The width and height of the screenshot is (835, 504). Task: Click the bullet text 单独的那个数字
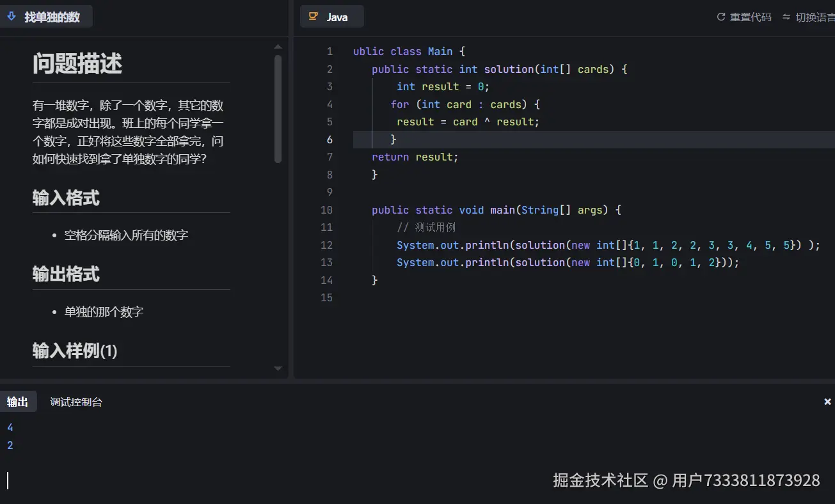tap(104, 312)
